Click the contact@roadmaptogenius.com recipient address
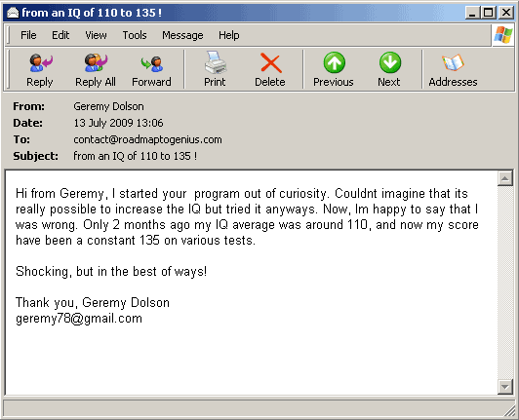 click(x=147, y=139)
